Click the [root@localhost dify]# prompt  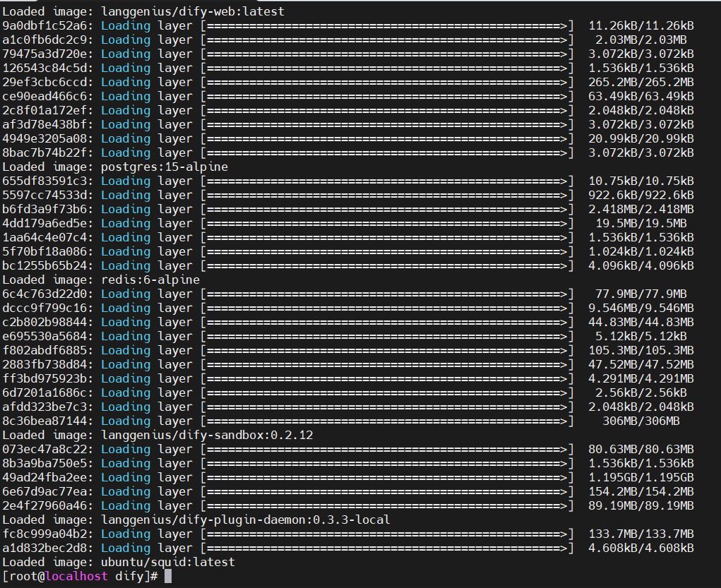80,577
